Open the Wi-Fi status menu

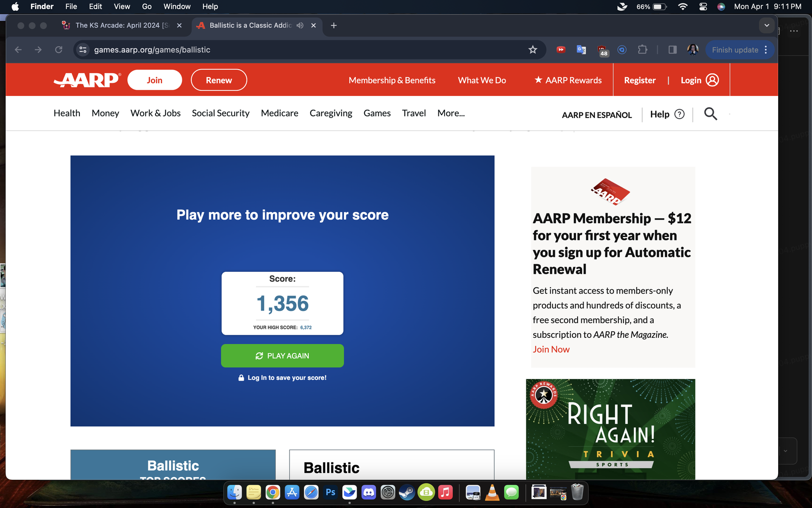point(683,7)
